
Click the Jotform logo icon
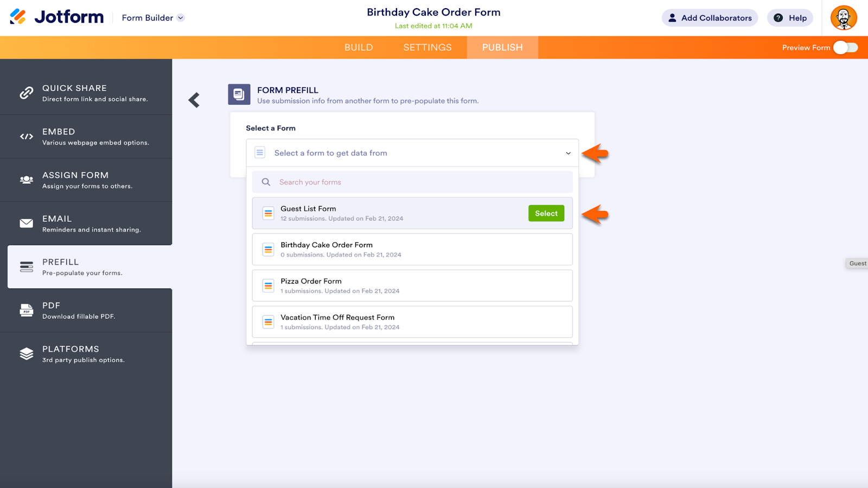click(x=18, y=17)
